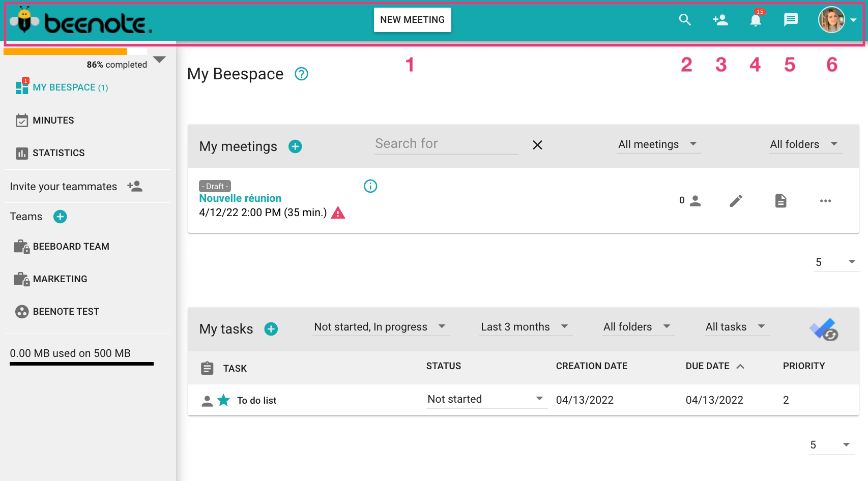Open meetings rows-per-page dropdown

(x=836, y=262)
